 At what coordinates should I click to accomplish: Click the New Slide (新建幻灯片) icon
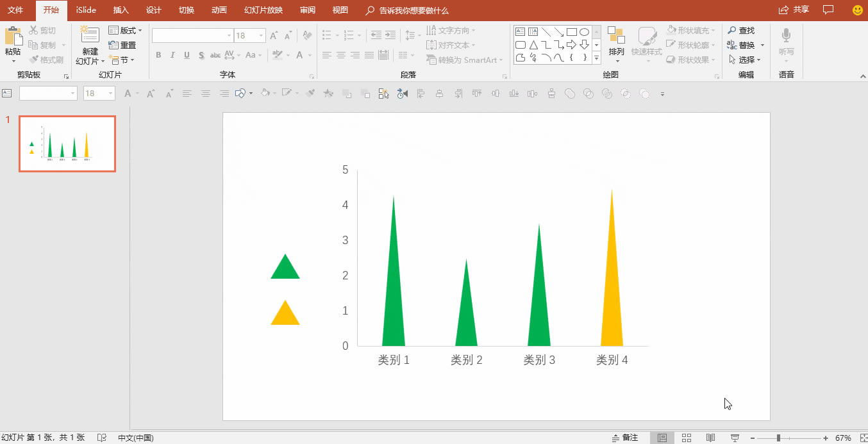(90, 36)
